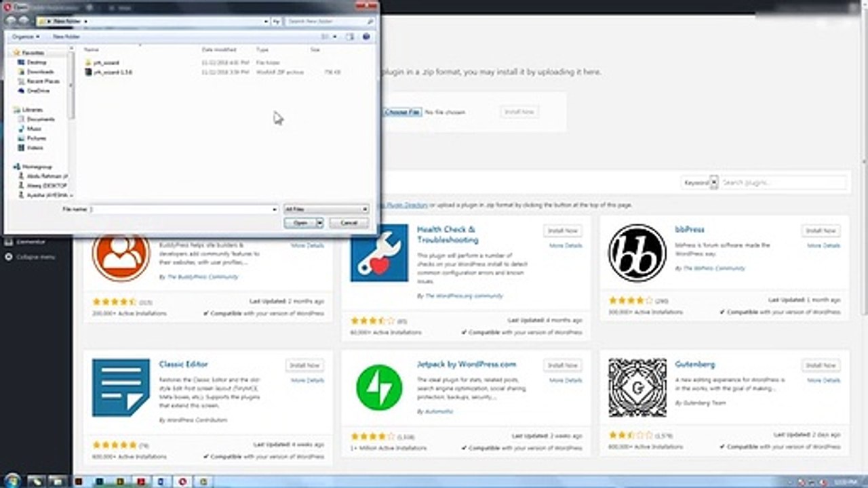Open the change view options dropdown arrow
This screenshot has width=868, height=488.
pos(335,37)
